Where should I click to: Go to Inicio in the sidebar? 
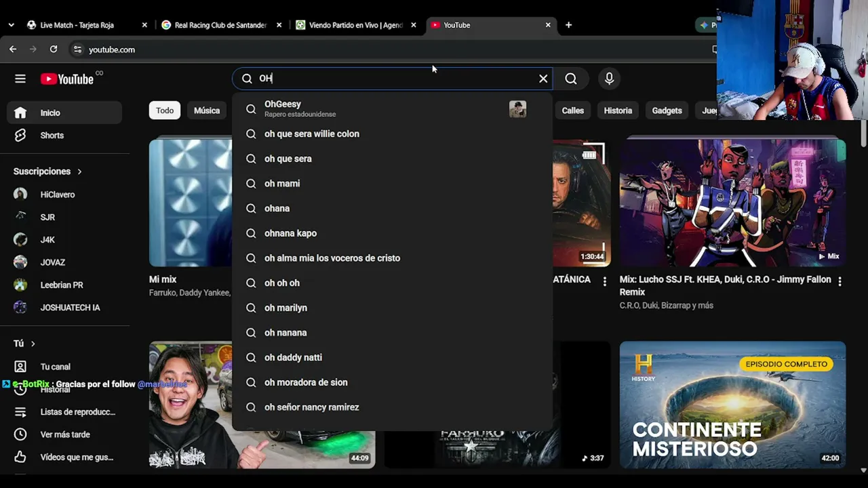[x=64, y=113]
